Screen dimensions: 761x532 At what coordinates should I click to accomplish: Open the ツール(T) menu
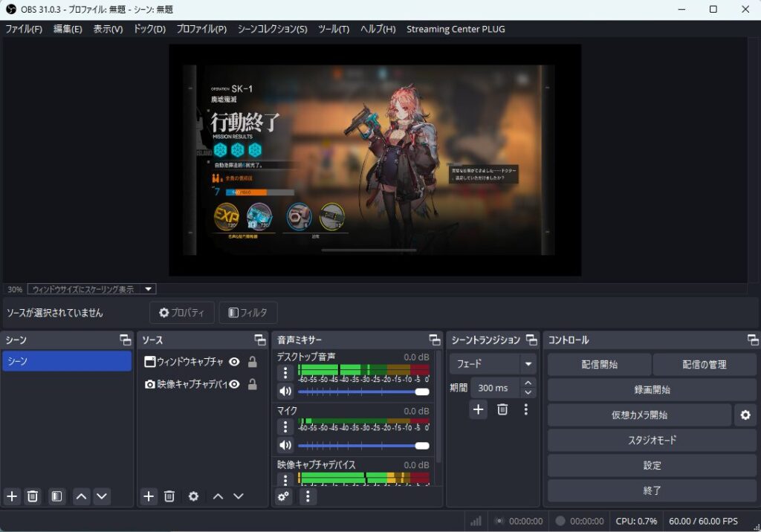click(x=334, y=29)
